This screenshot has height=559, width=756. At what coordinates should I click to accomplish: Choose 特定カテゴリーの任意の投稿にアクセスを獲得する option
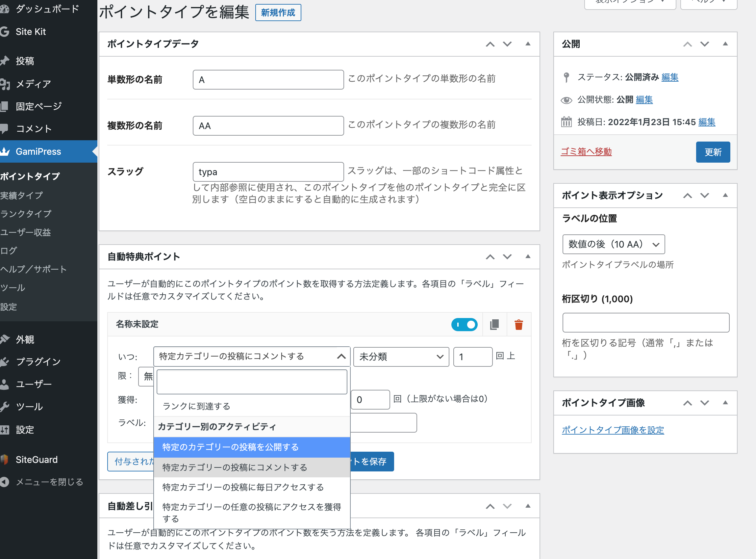pyautogui.click(x=252, y=513)
